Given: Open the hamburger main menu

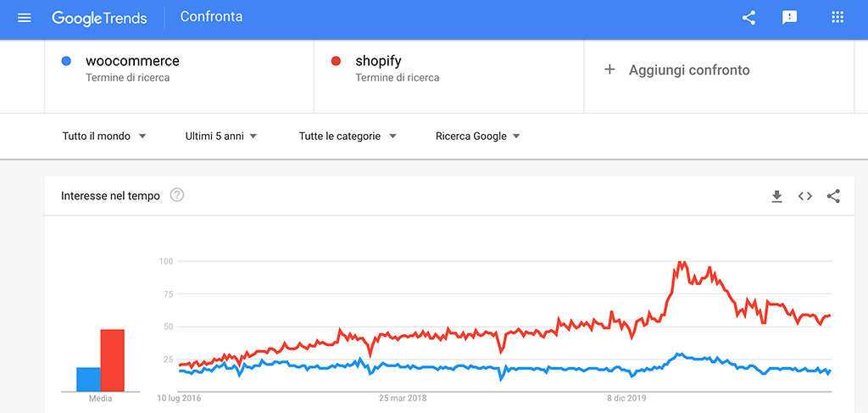Looking at the screenshot, I should [25, 18].
